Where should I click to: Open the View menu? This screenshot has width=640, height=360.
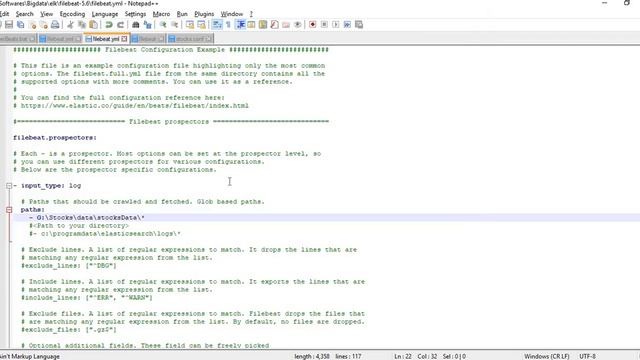coord(47,14)
